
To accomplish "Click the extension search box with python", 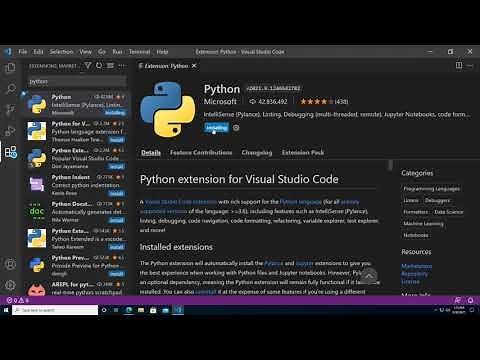I will (77, 81).
